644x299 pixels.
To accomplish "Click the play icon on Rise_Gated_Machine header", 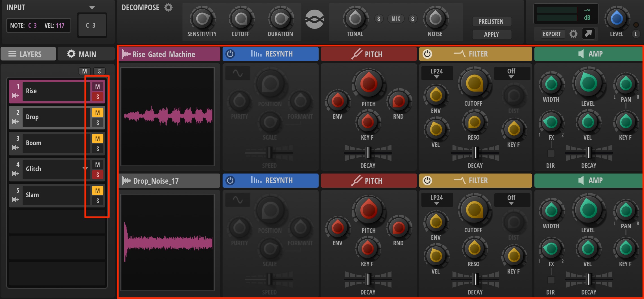I will (126, 54).
